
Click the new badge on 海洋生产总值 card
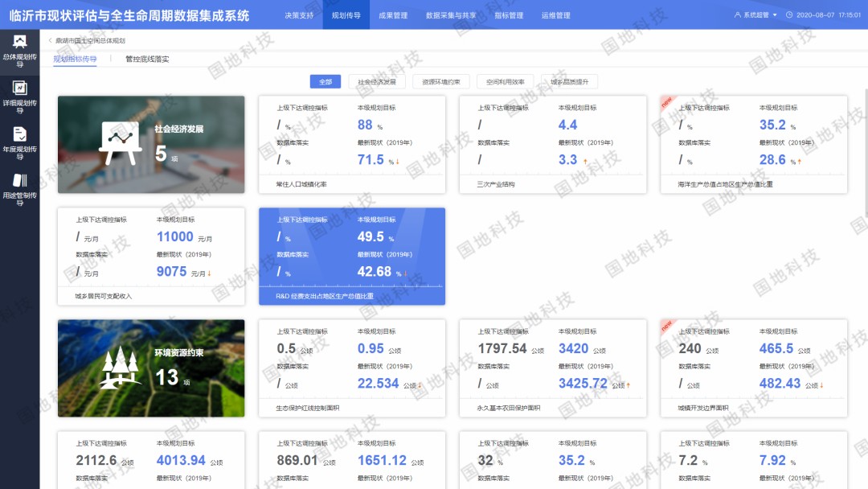(x=666, y=102)
